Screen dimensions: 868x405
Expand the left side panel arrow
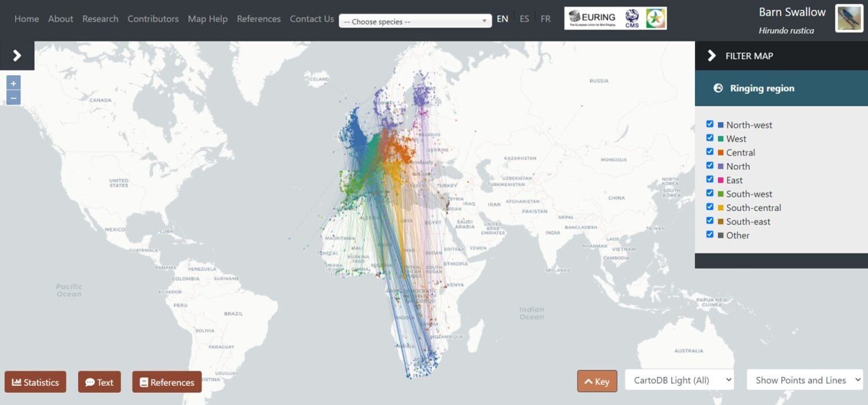17,56
